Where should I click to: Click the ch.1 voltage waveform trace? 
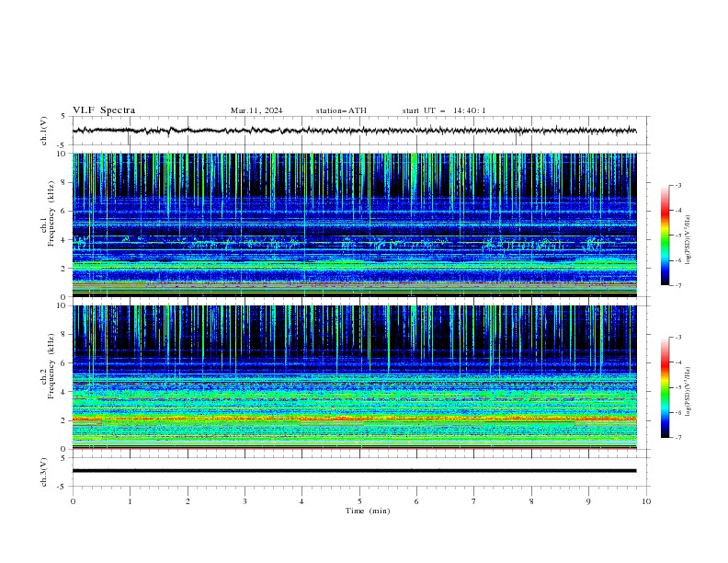[354, 131]
